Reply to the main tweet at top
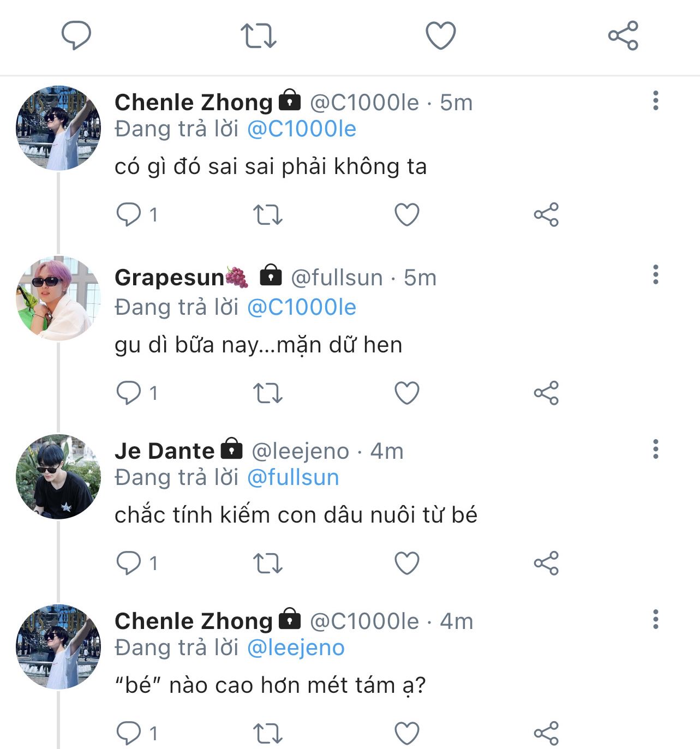This screenshot has width=700, height=749. tap(76, 35)
